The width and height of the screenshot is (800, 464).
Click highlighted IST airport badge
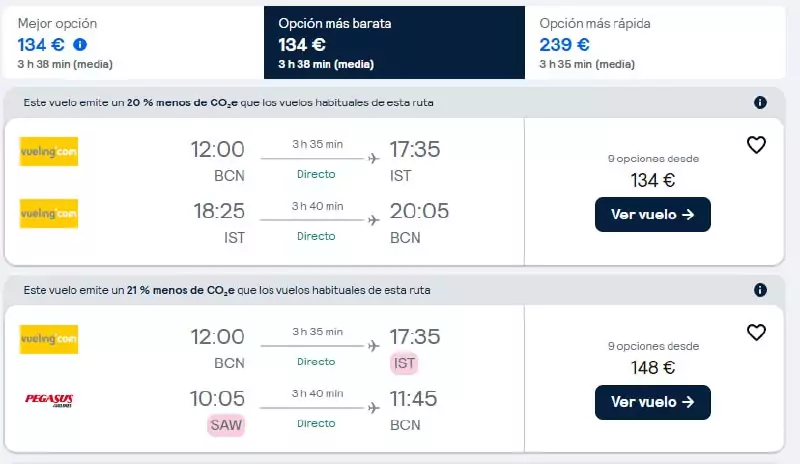[x=404, y=363]
